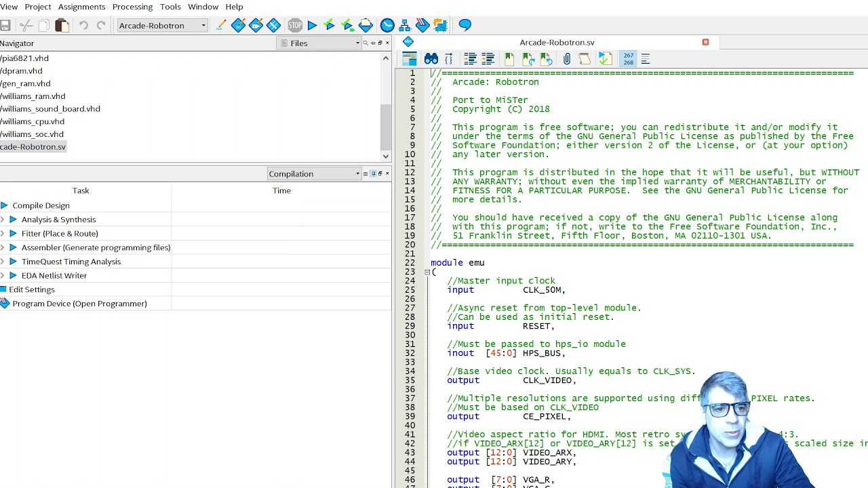The width and height of the screenshot is (868, 488).
Task: Select williams_soc.vhd in the Navigator
Action: 32,134
